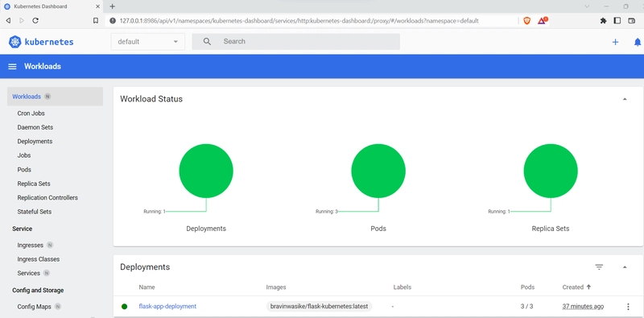The height and width of the screenshot is (318, 644).
Task: Open the flask-app-deployment link
Action: coord(167,307)
